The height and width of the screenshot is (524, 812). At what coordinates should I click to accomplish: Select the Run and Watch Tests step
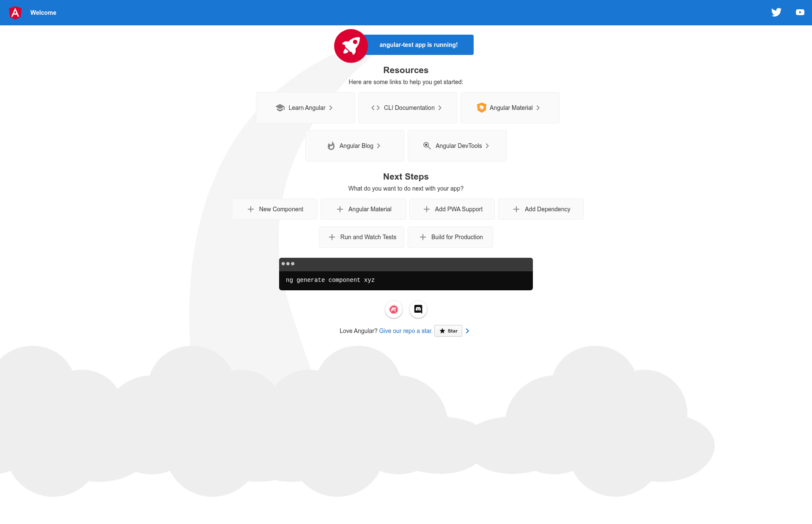pyautogui.click(x=362, y=237)
